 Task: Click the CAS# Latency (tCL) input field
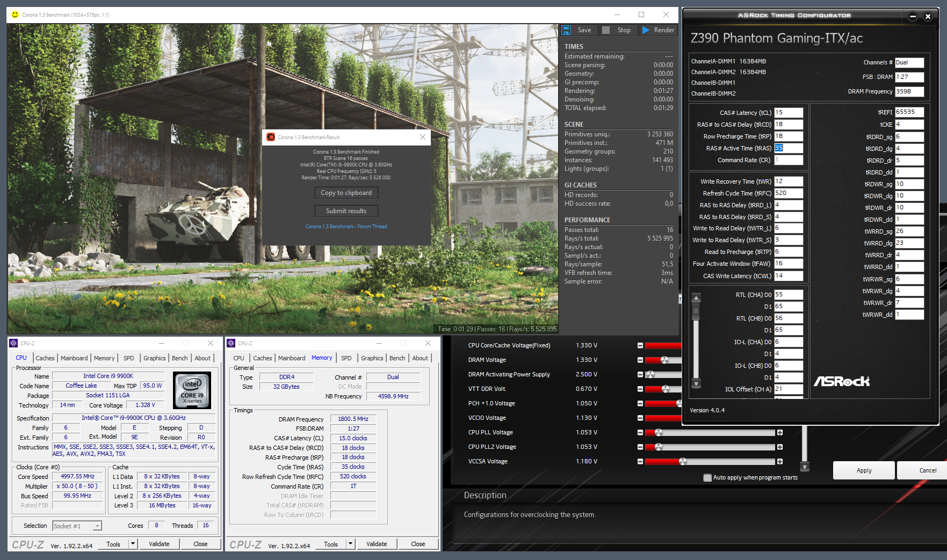pos(789,113)
